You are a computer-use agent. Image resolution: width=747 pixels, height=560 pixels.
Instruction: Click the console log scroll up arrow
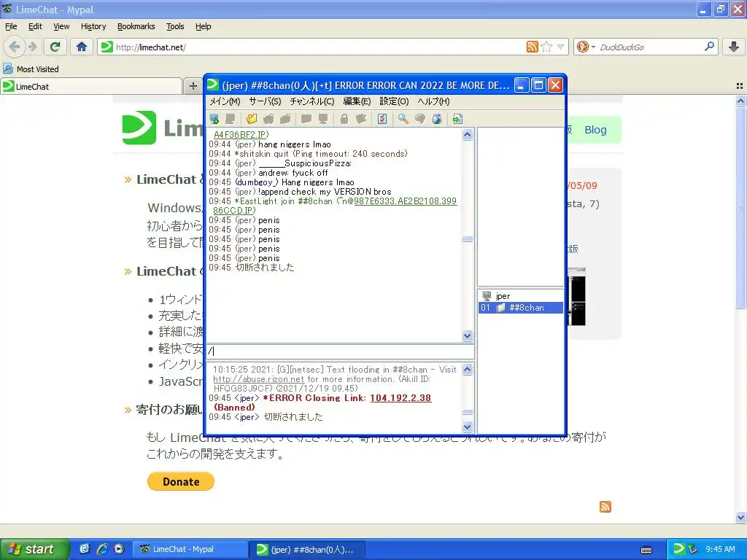coord(468,370)
